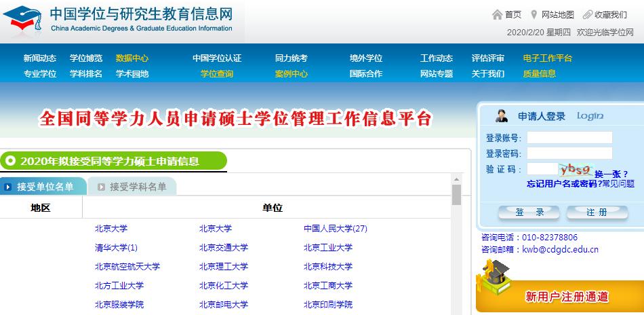Open 北京科技大学 link
644x315 pixels.
coord(327,267)
